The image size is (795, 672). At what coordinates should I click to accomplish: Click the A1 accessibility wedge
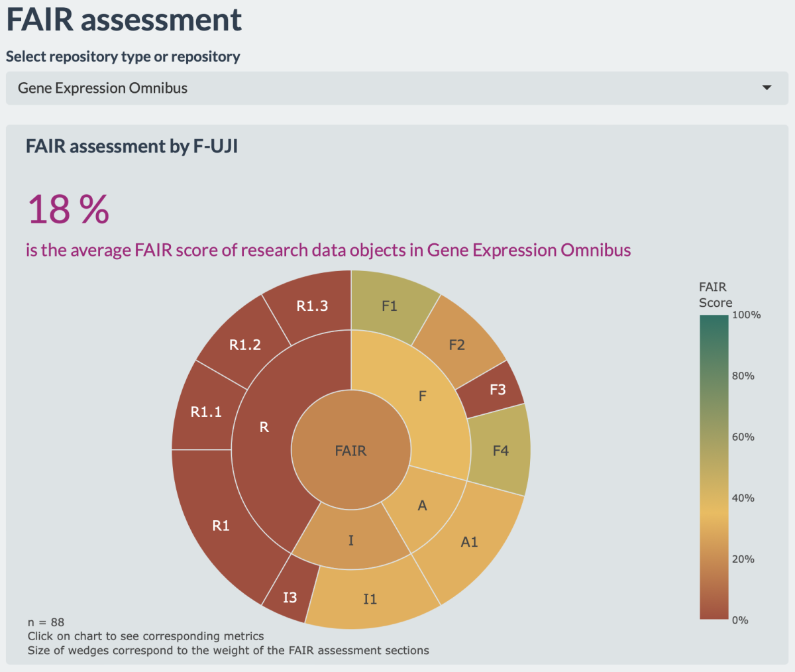point(469,541)
